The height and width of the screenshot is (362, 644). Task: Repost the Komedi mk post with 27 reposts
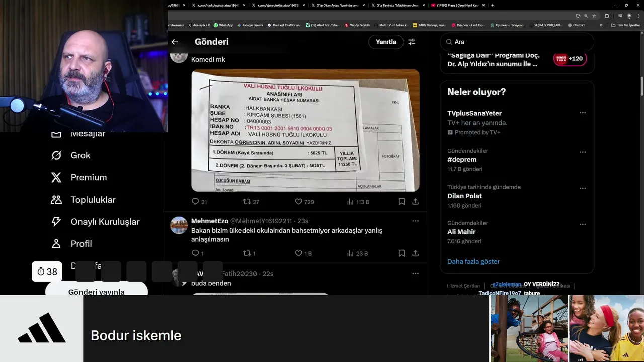pyautogui.click(x=251, y=202)
